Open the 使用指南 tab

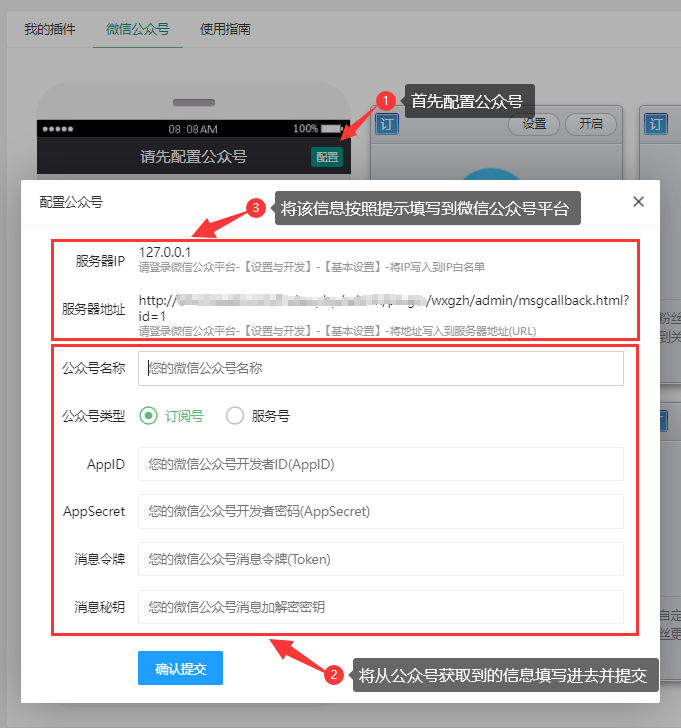click(x=225, y=29)
